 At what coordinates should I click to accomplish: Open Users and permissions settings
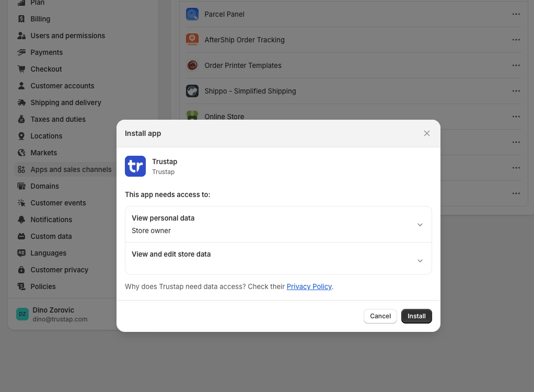[x=67, y=36]
